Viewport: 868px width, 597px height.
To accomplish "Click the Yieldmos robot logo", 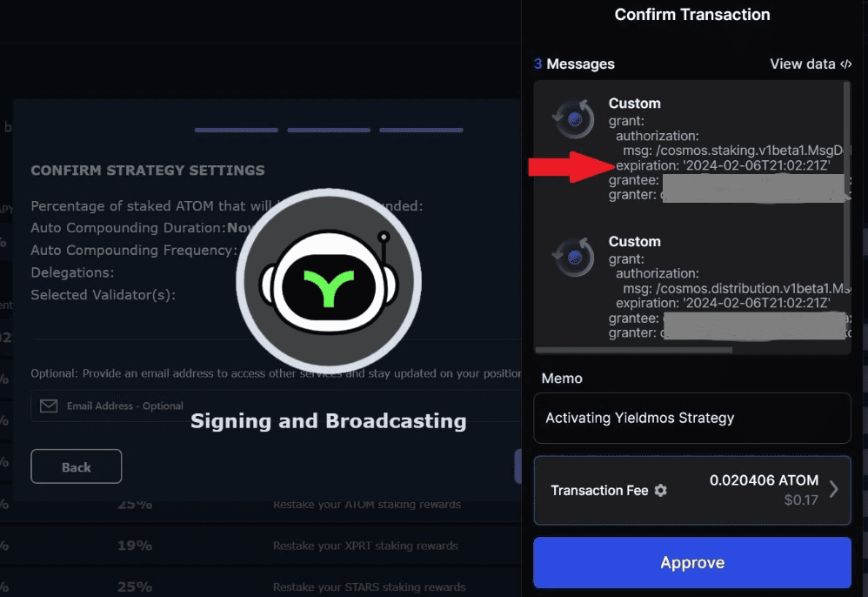I will (329, 281).
